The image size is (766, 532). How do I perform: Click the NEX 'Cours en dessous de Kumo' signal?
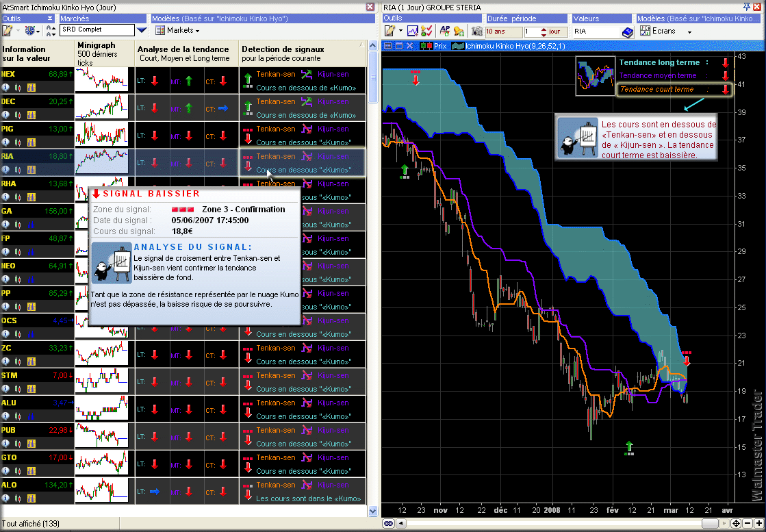306,88
